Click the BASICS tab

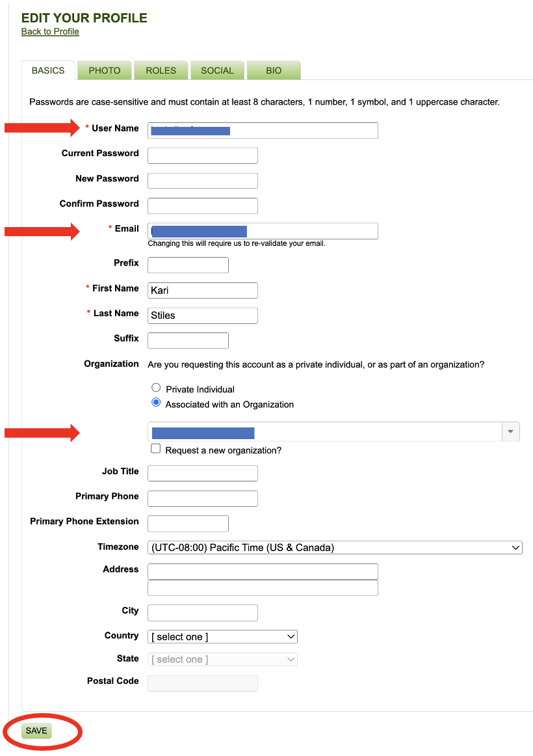coord(48,70)
